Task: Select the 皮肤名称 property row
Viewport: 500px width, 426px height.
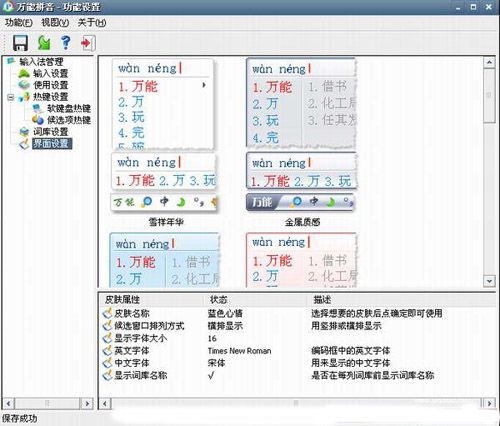Action: (x=297, y=313)
